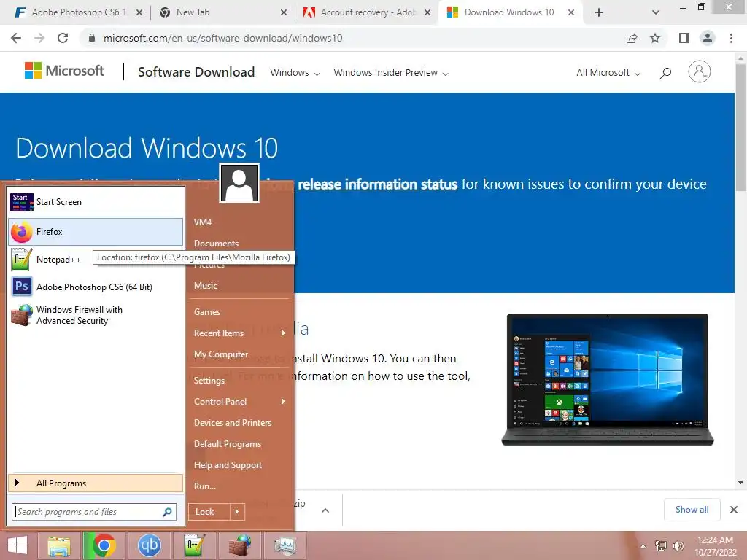
Task: Show hidden tray icons arrow
Action: click(643, 546)
